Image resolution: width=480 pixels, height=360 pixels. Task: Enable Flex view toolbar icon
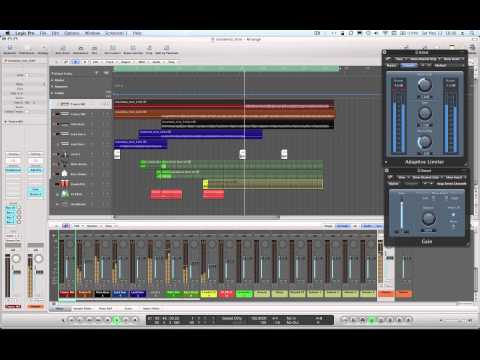[x=94, y=49]
